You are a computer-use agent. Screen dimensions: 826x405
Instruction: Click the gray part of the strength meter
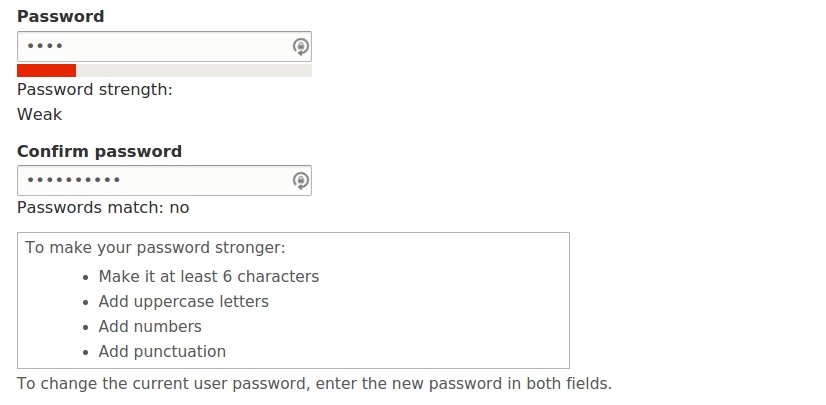(194, 71)
